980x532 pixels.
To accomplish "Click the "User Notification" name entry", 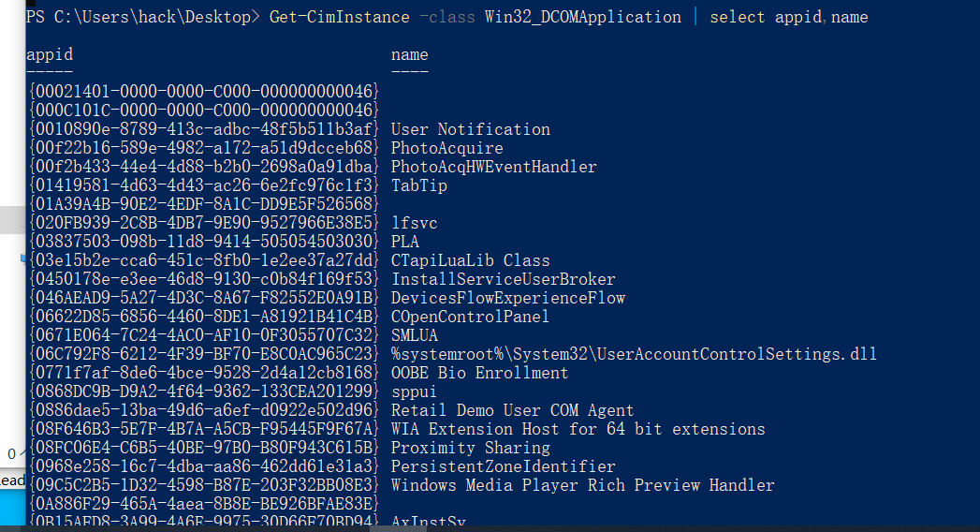I will (470, 129).
